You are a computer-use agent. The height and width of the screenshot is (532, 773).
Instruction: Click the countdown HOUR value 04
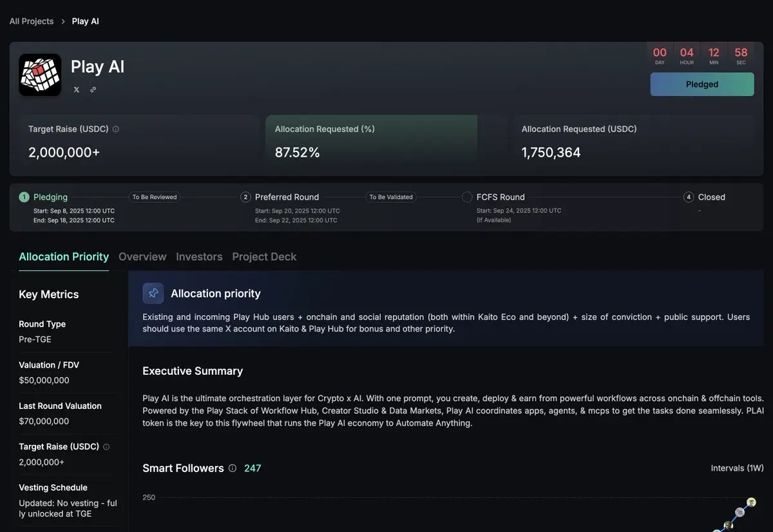[687, 53]
